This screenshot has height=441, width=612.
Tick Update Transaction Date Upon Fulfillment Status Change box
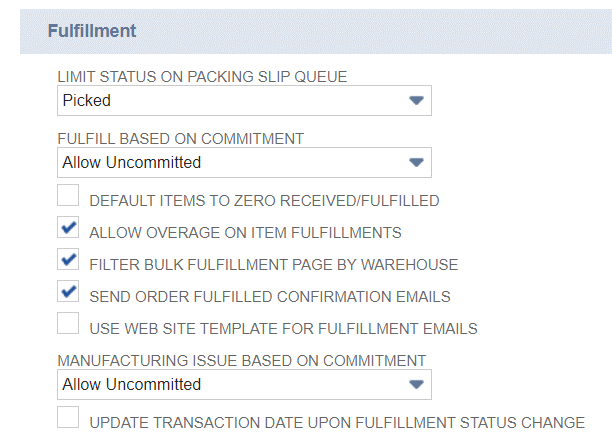(x=68, y=419)
